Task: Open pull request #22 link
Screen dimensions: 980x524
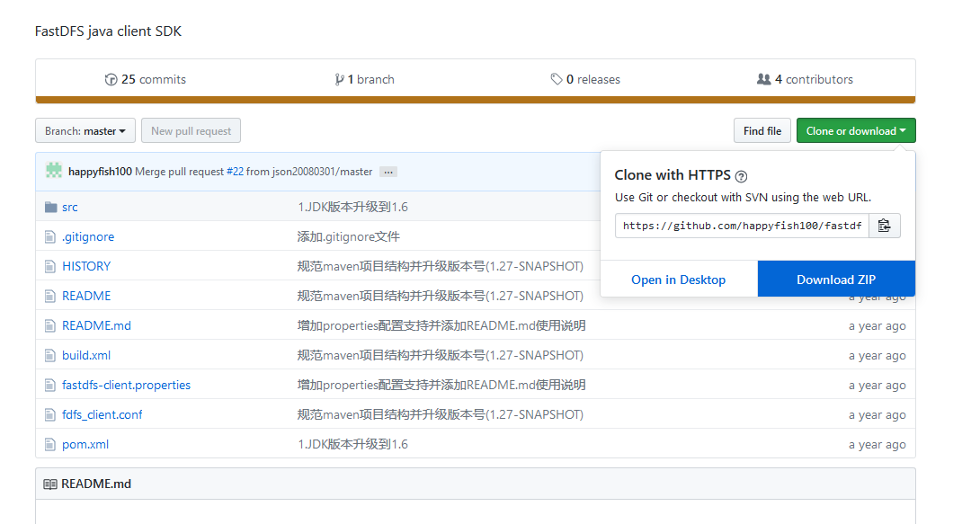Action: tap(235, 172)
